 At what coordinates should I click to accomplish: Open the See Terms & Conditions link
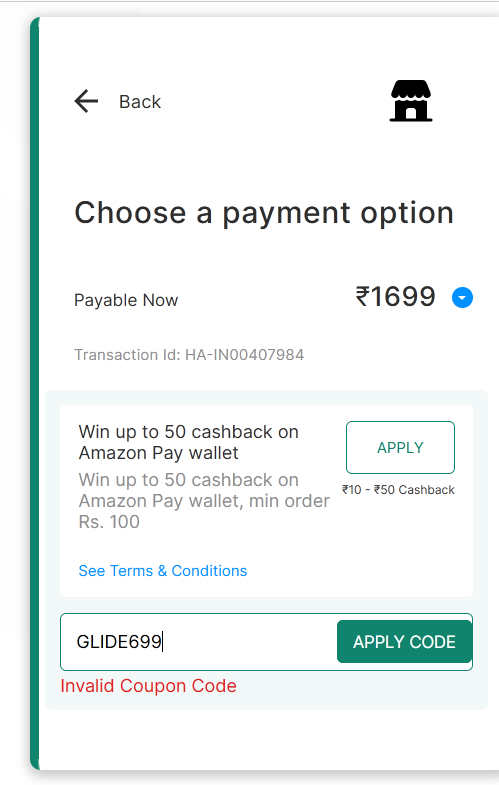163,571
